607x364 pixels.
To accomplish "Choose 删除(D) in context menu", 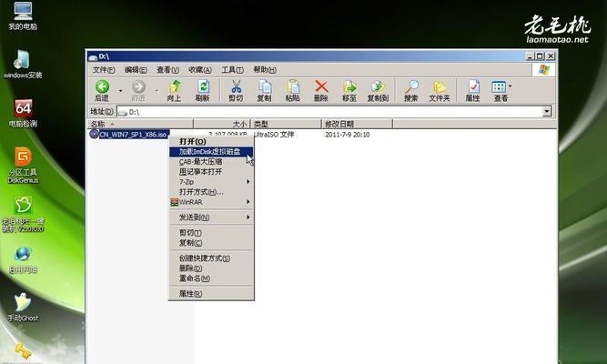I will [x=211, y=268].
